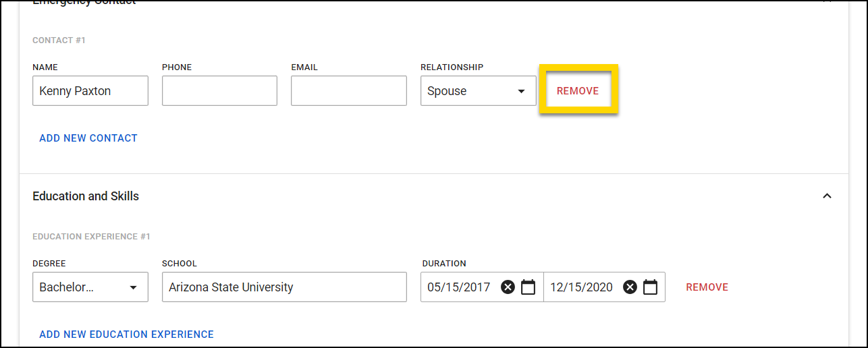Clear the 05/15/2017 start date
Image resolution: width=868 pixels, height=348 pixels.
pyautogui.click(x=508, y=287)
